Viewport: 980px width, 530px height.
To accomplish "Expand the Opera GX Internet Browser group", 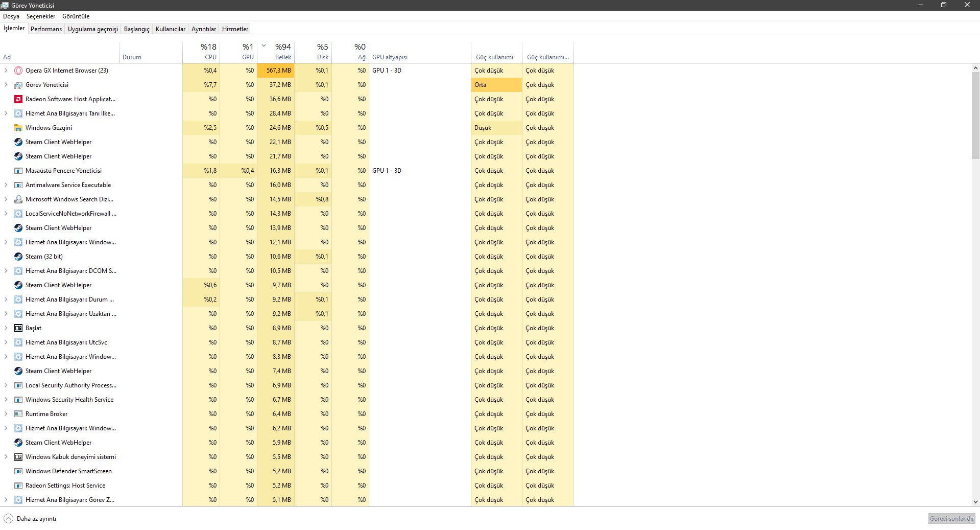I will [x=6, y=71].
